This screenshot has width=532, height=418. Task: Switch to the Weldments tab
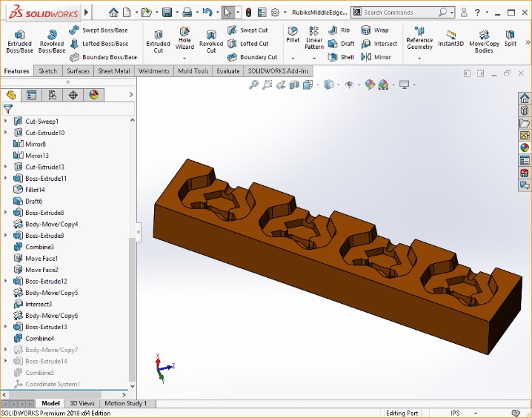(154, 71)
